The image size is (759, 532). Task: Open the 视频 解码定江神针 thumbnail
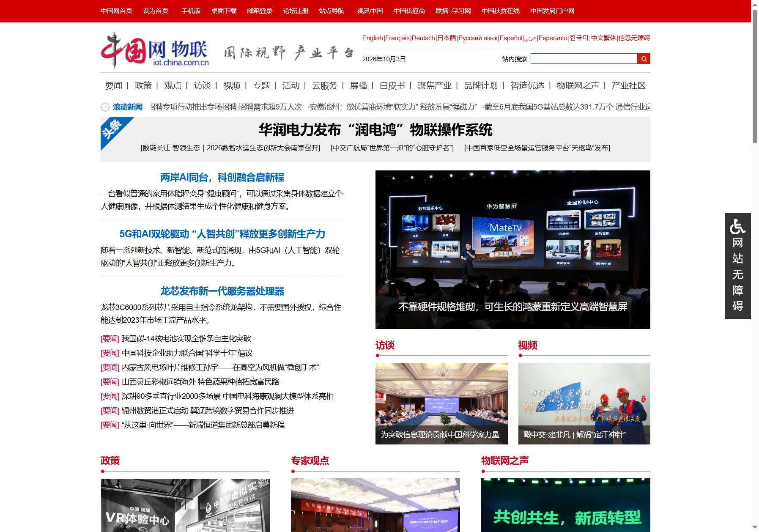584,403
